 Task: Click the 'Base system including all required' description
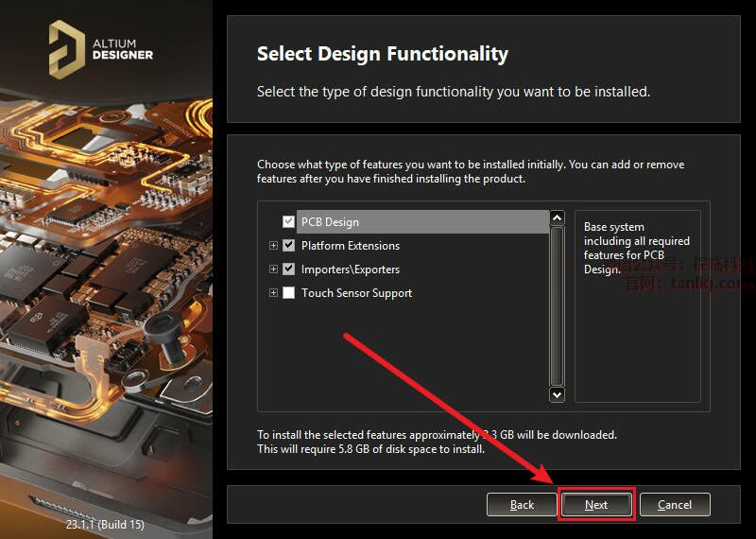(x=636, y=248)
